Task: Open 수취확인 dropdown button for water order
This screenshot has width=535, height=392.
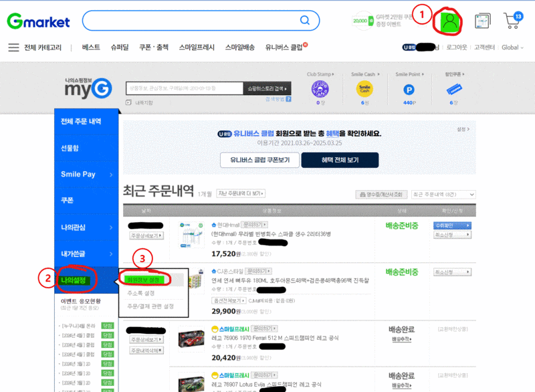Action: pyautogui.click(x=452, y=225)
